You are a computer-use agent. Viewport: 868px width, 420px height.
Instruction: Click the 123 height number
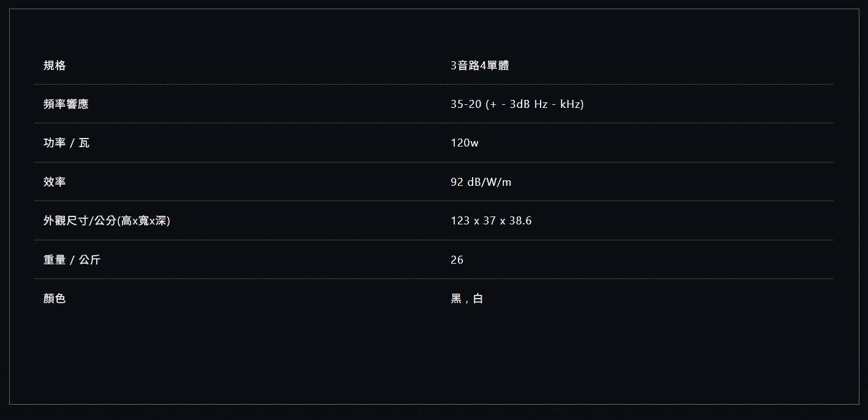460,221
